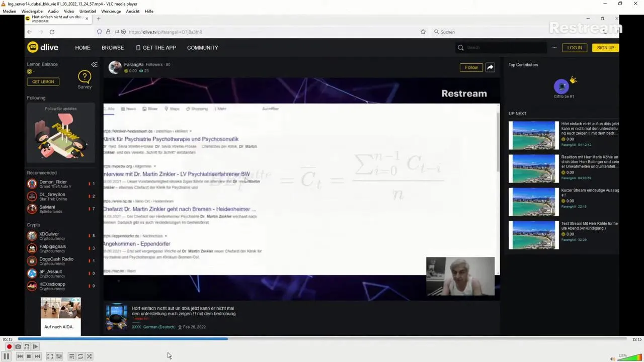Open the Wiedergabe menu
The image size is (644, 362).
(x=32, y=11)
